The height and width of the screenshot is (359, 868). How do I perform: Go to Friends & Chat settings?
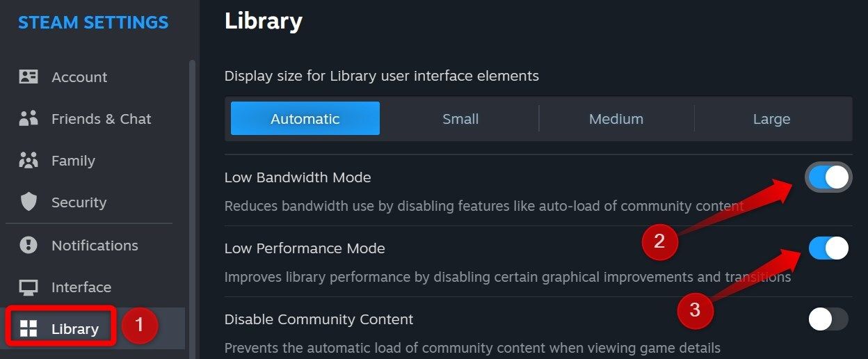click(x=101, y=119)
